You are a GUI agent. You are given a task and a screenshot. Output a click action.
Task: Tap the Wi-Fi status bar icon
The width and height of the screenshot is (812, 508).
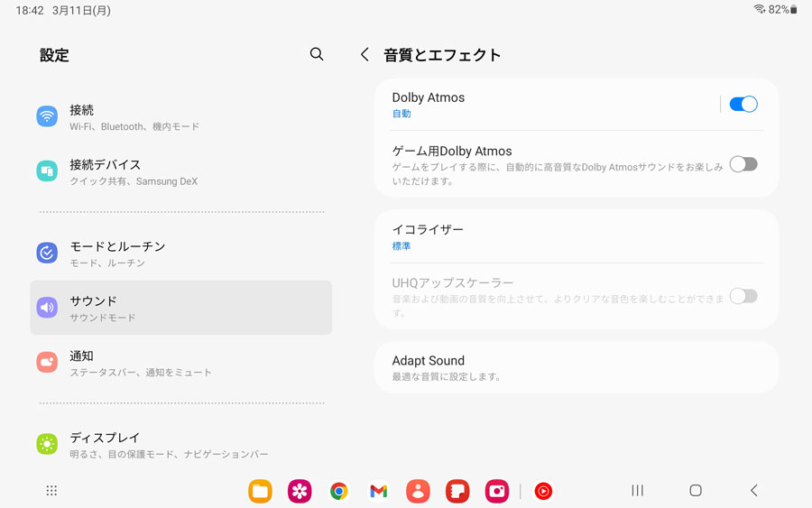coord(760,9)
